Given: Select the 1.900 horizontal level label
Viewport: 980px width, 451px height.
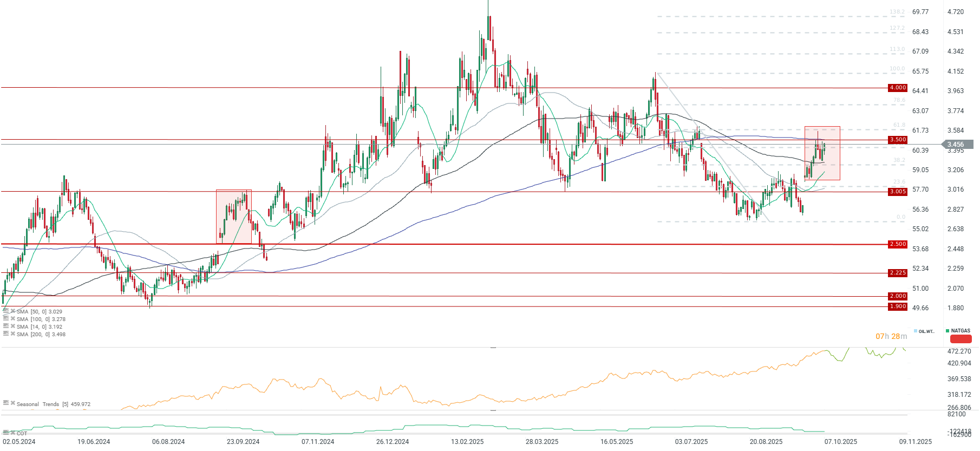Looking at the screenshot, I should click(x=898, y=306).
